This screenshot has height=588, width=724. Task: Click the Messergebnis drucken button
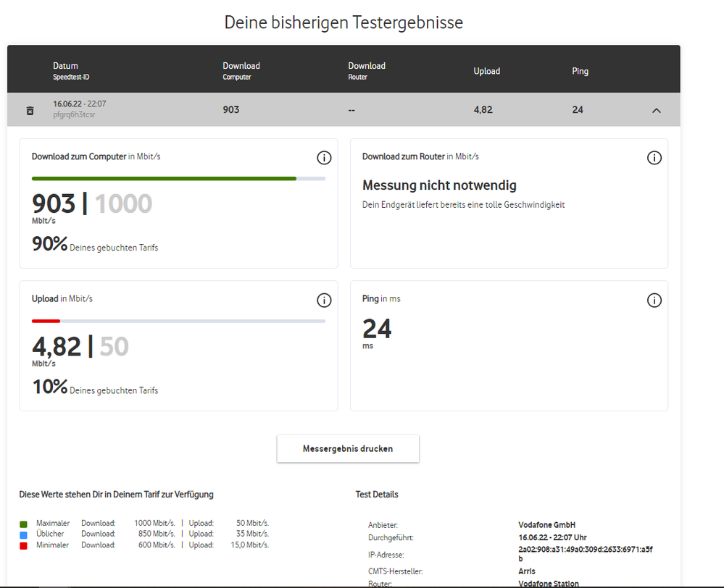click(x=348, y=449)
